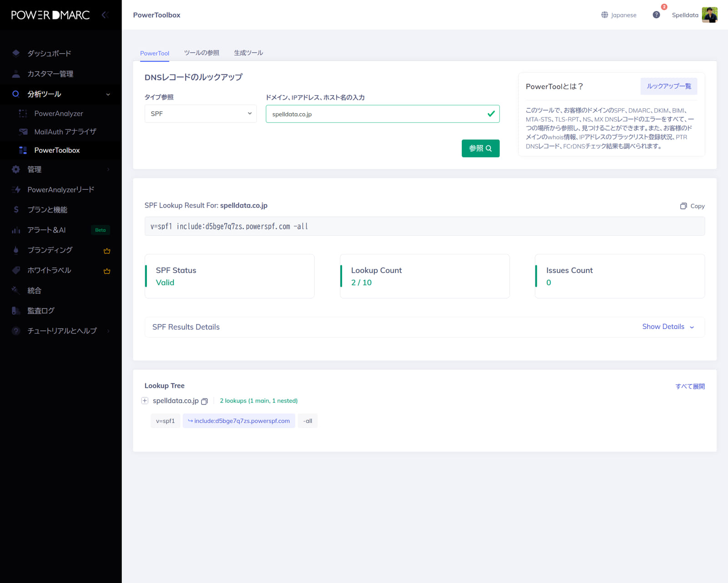Click the PowerAnalyzerリード lightning icon
Viewport: 728px width, 583px height.
16,189
